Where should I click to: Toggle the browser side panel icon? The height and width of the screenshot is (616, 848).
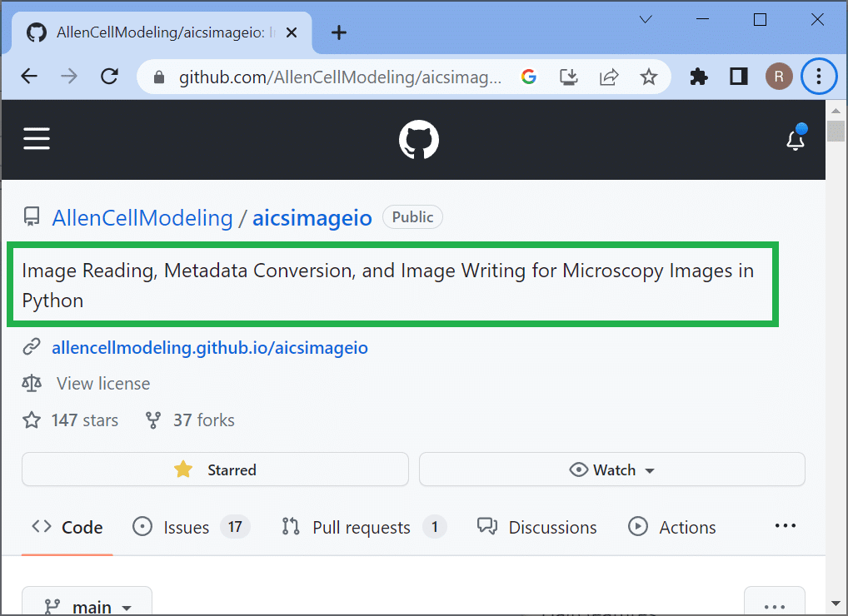tap(739, 77)
